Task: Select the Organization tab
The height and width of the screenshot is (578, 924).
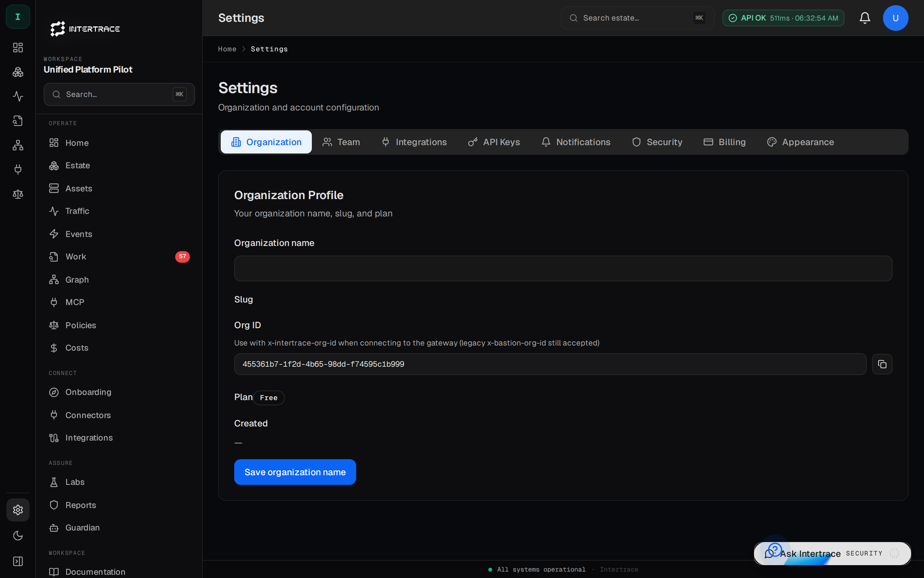Action: pyautogui.click(x=266, y=142)
